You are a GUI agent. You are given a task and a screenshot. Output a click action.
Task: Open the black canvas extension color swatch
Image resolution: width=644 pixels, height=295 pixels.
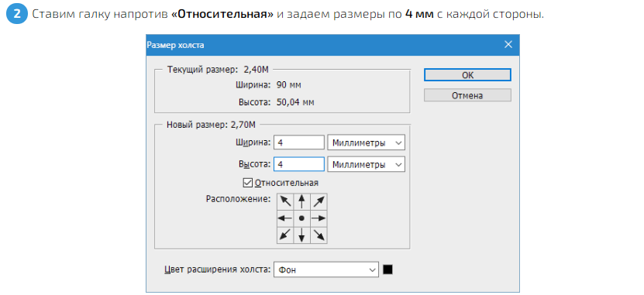(387, 269)
